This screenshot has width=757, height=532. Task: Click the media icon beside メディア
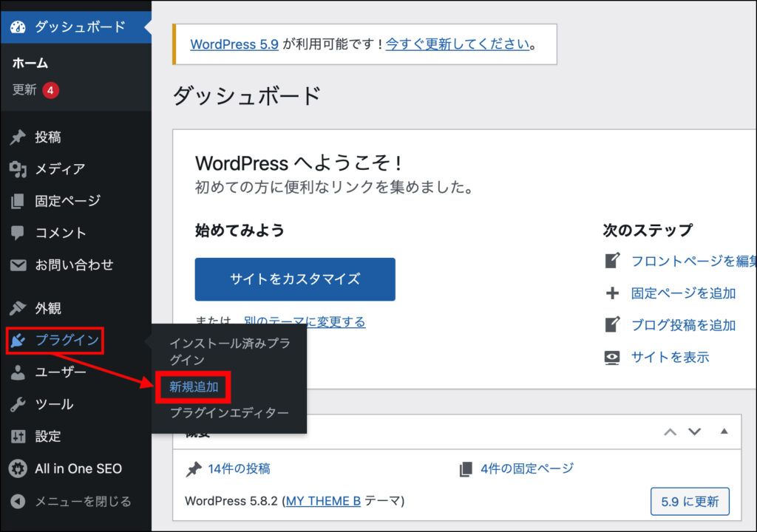pyautogui.click(x=18, y=169)
